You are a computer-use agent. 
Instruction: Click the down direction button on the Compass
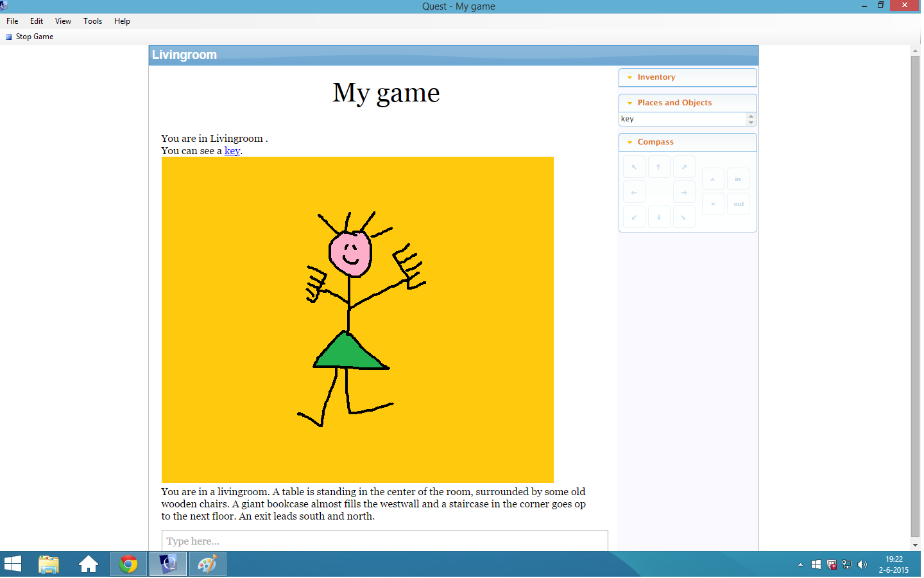click(x=713, y=204)
